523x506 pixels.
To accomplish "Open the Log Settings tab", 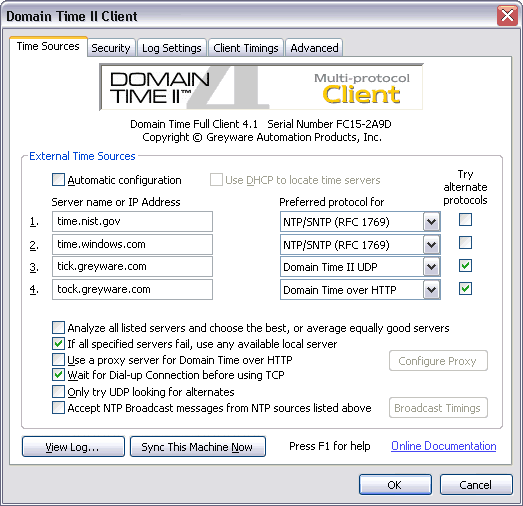I will [x=172, y=48].
